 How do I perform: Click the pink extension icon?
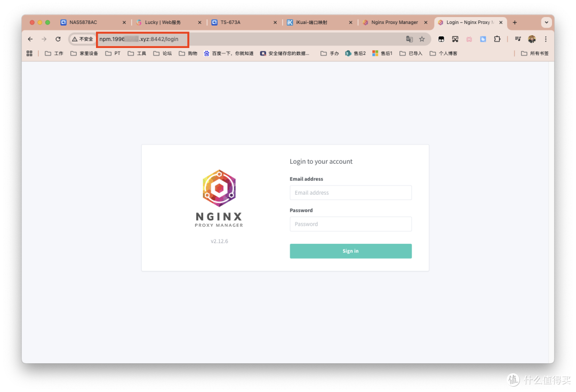[x=469, y=39]
